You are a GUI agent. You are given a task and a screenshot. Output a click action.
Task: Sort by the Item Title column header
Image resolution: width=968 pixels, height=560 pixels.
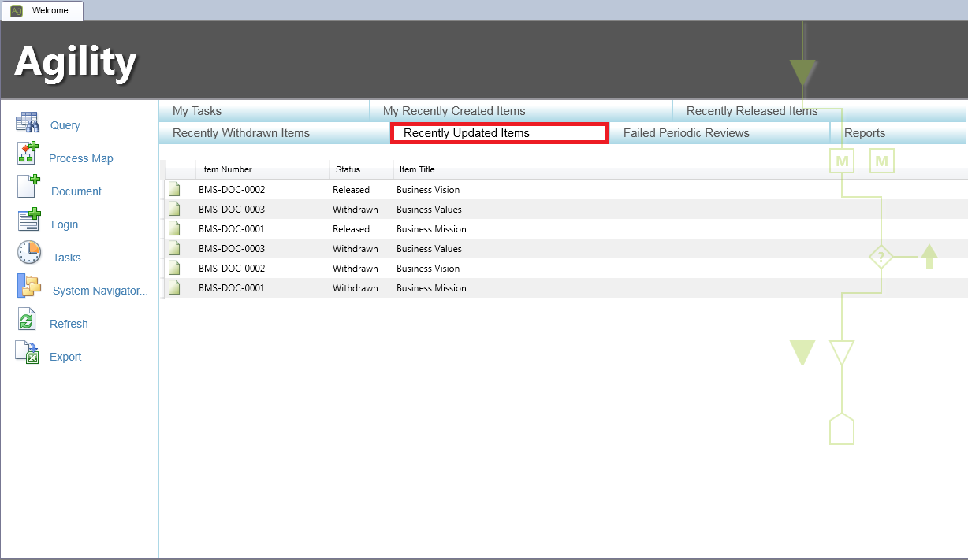tap(674, 169)
